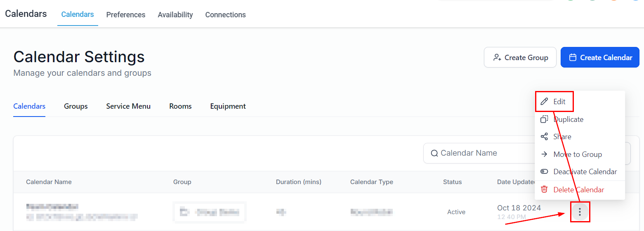This screenshot has width=644, height=231.
Task: Click the Move to Group arrow icon
Action: (x=545, y=154)
